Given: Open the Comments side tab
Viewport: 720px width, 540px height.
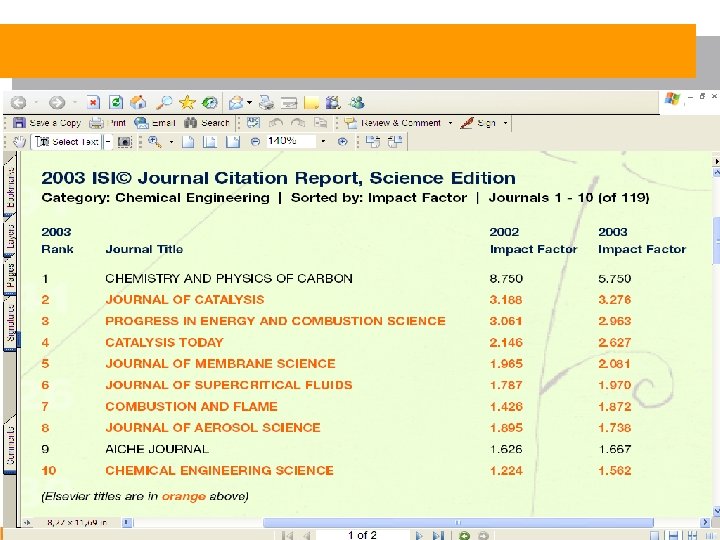Looking at the screenshot, I should point(10,446).
